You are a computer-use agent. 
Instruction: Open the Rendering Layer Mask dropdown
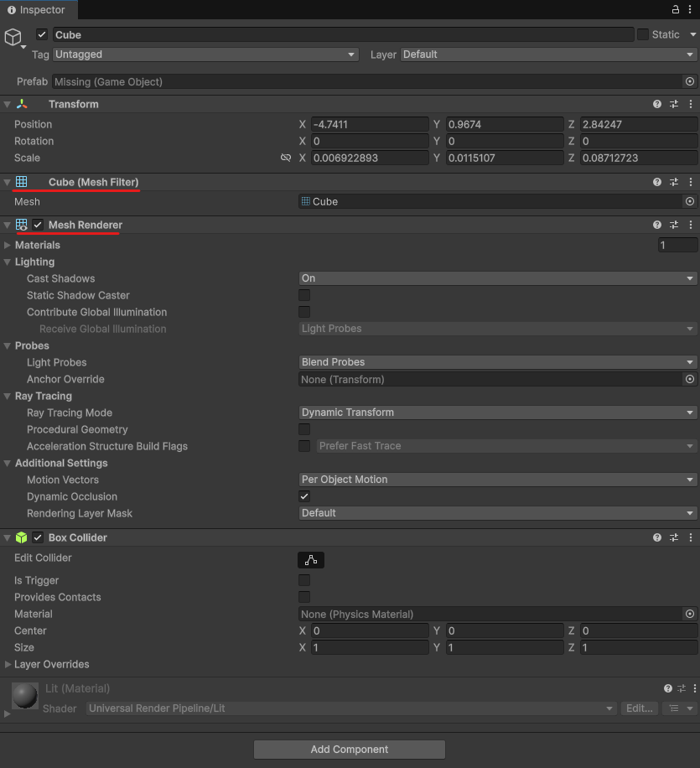click(x=498, y=513)
